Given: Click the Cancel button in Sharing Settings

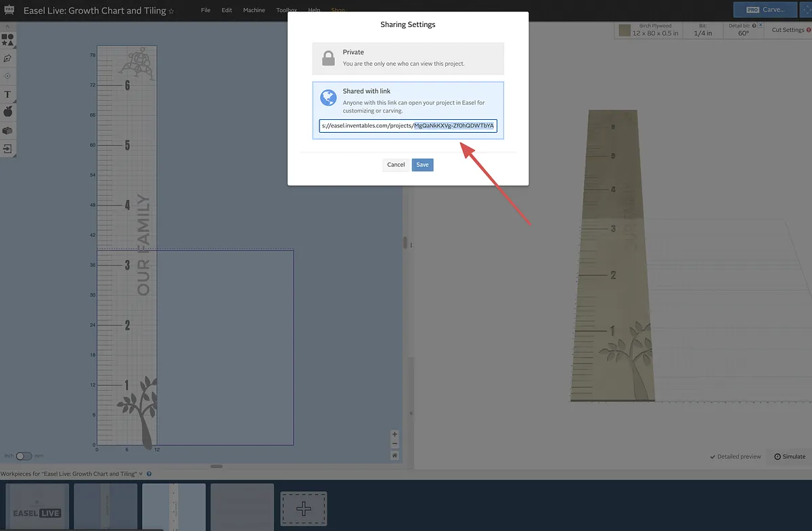Looking at the screenshot, I should (x=396, y=165).
